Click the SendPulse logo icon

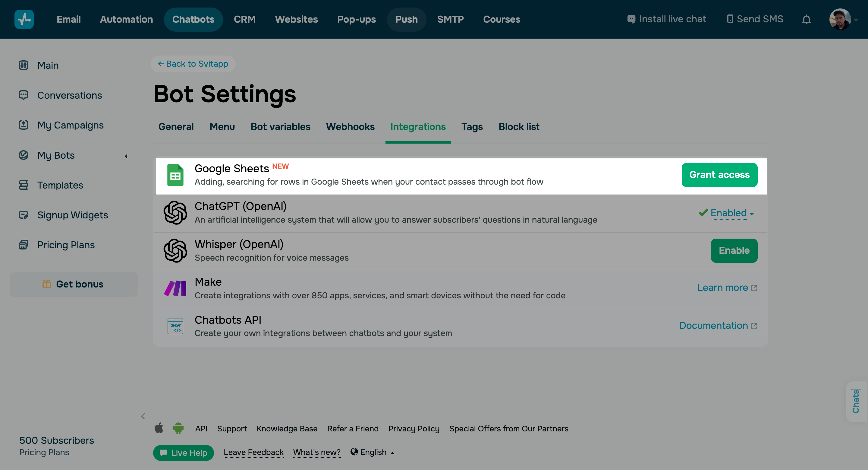click(24, 19)
